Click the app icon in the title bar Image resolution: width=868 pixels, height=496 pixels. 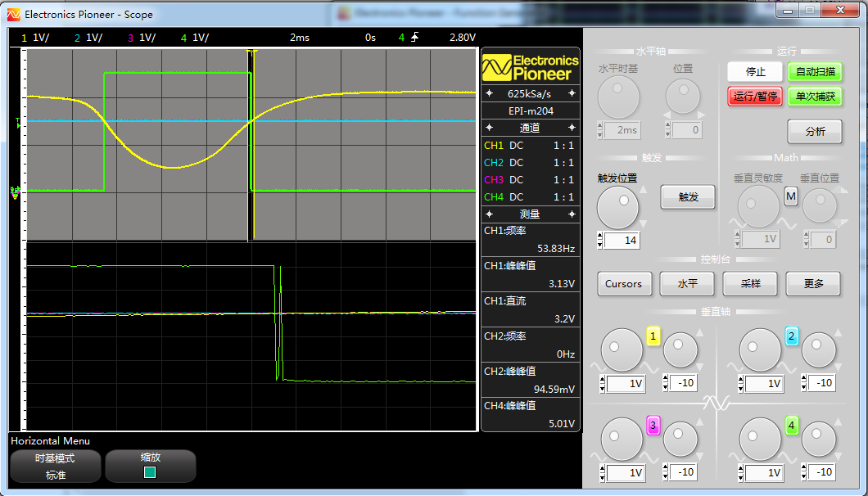[x=13, y=15]
